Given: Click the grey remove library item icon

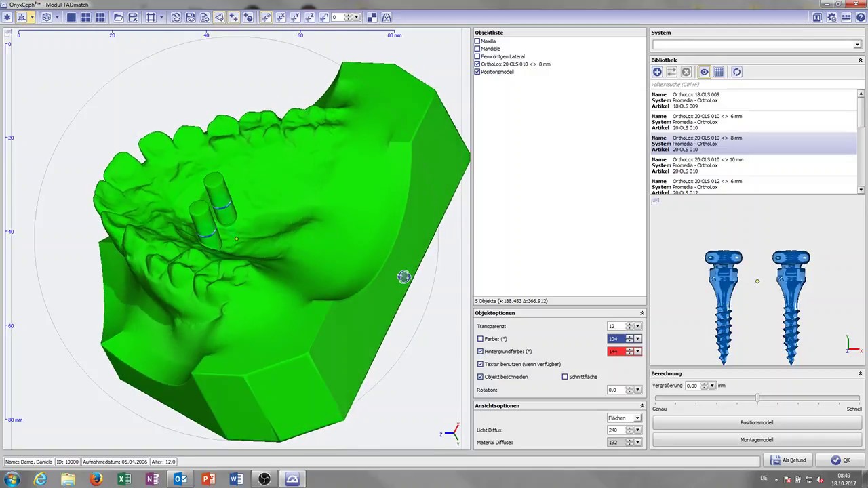Looking at the screenshot, I should (x=686, y=72).
